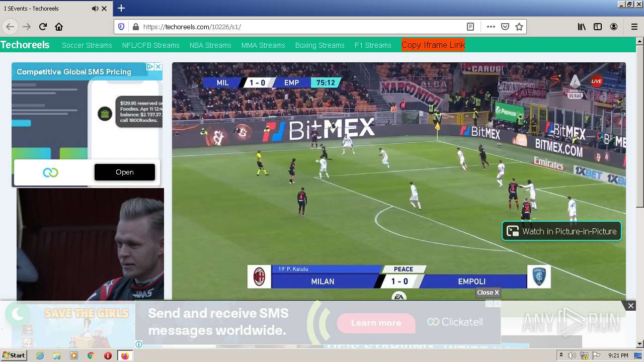The width and height of the screenshot is (644, 362).
Task: Click the Clickatell logo in the banner
Action: pos(455,322)
